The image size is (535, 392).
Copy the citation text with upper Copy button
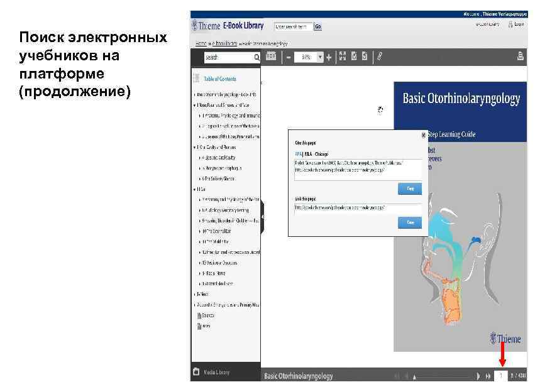pyautogui.click(x=410, y=188)
